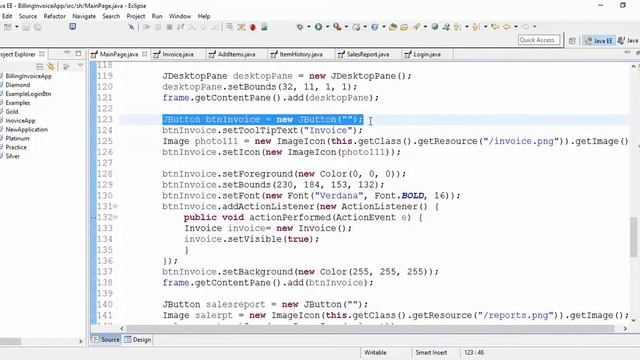Click the Save All toolbar icon

[38, 27]
